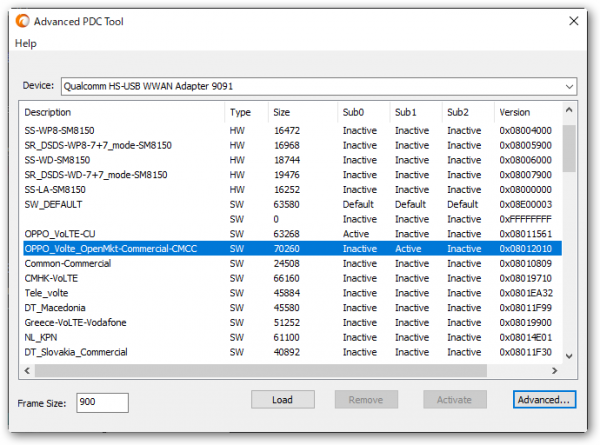
Task: Click the Advanced PDC Tool app icon
Action: (x=22, y=21)
